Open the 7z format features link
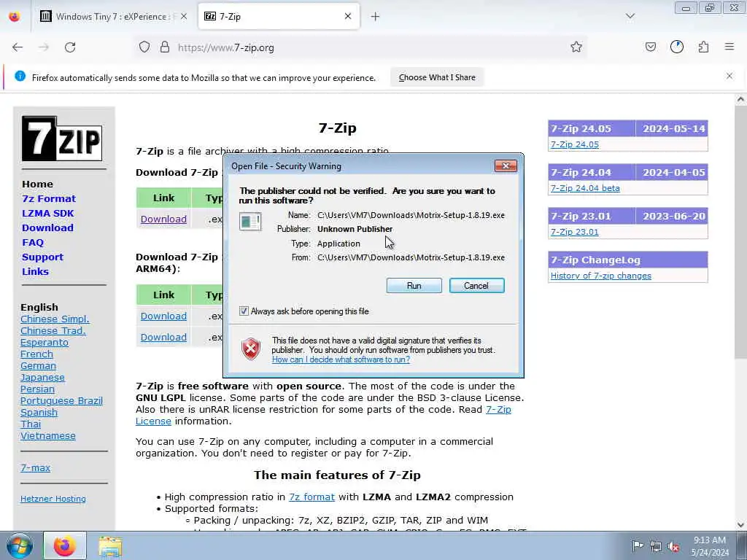This screenshot has height=560, width=747. tap(311, 497)
